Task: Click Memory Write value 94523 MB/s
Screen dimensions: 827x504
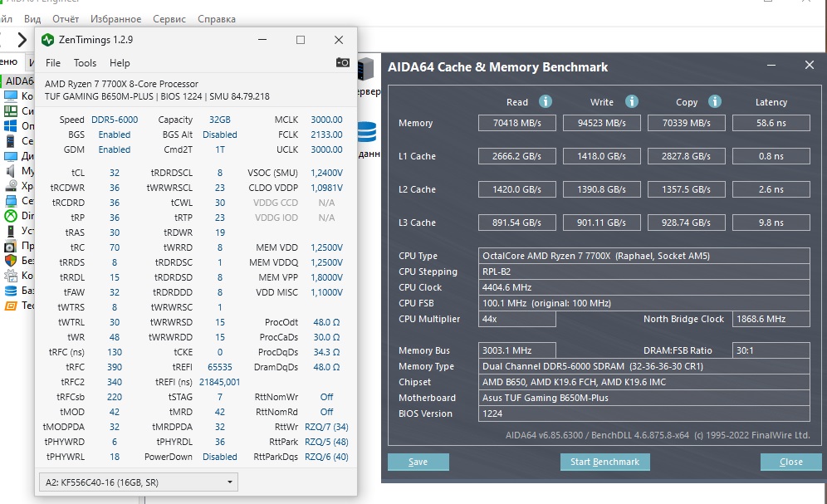Action: (602, 123)
